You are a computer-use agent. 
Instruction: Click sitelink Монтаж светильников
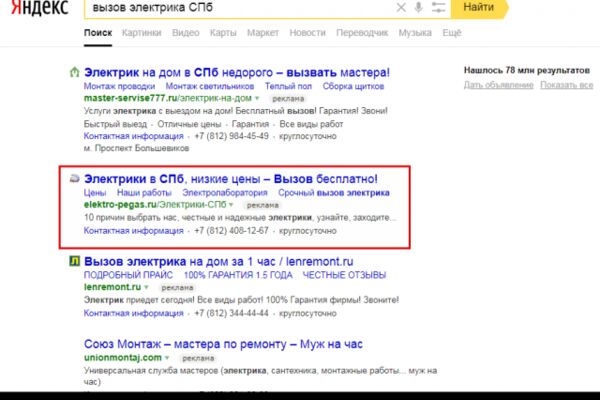210,86
